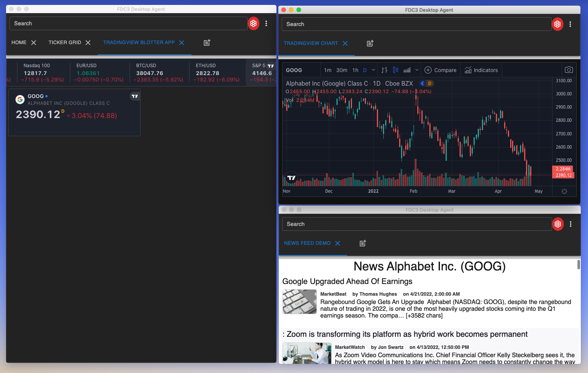This screenshot has width=588, height=373.
Task: Click the 2390.12 price label on axis
Action: pyautogui.click(x=563, y=175)
